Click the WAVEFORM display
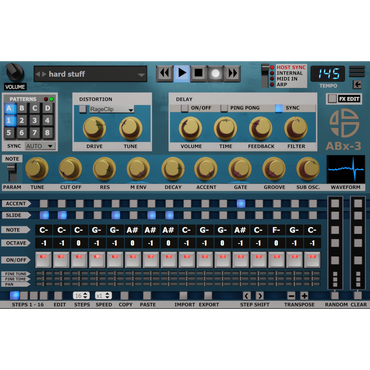 pos(346,169)
